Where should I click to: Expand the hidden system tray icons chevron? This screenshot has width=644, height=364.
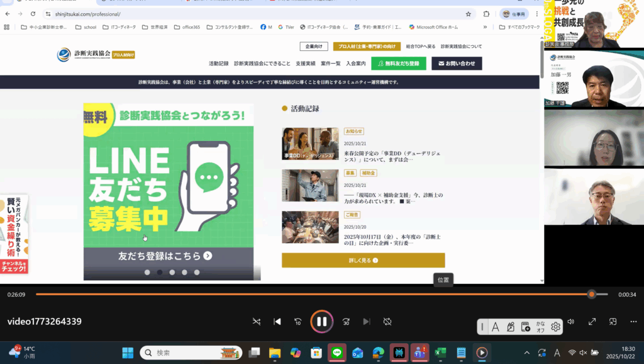pos(527,353)
